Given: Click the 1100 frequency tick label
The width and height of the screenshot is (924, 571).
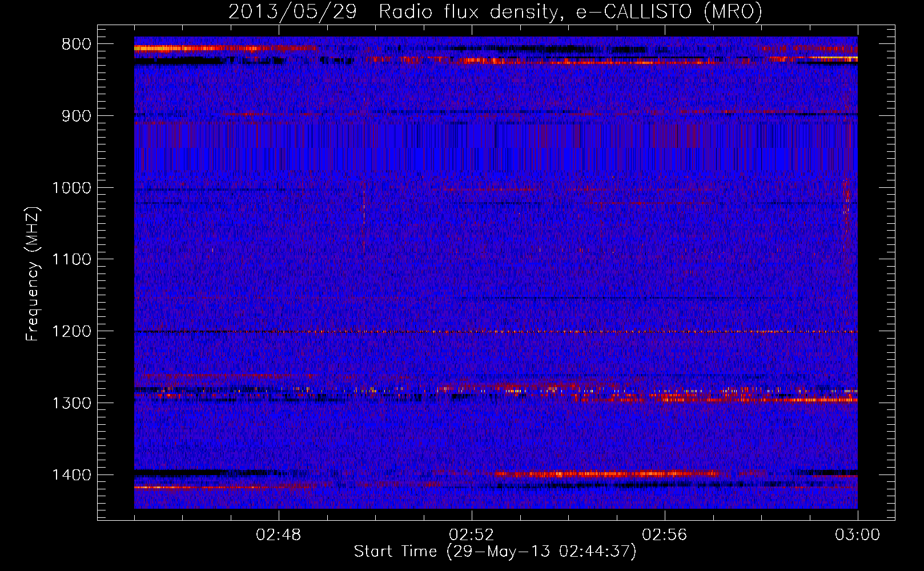Looking at the screenshot, I should click(72, 260).
